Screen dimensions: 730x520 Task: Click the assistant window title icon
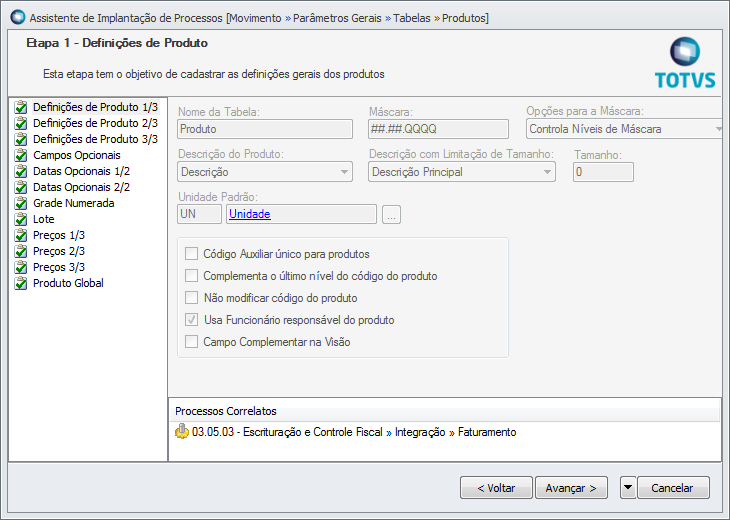coord(18,17)
